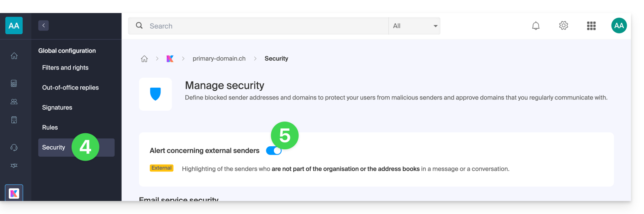The width and height of the screenshot is (644, 214).
Task: Go to Out-of-office replies
Action: pyautogui.click(x=70, y=88)
